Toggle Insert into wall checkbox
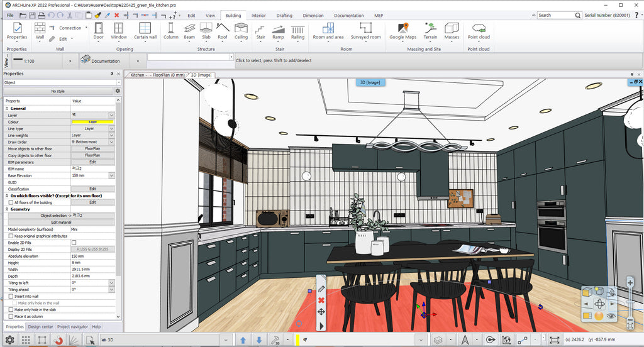Screen dimensions: 644x347 11,296
